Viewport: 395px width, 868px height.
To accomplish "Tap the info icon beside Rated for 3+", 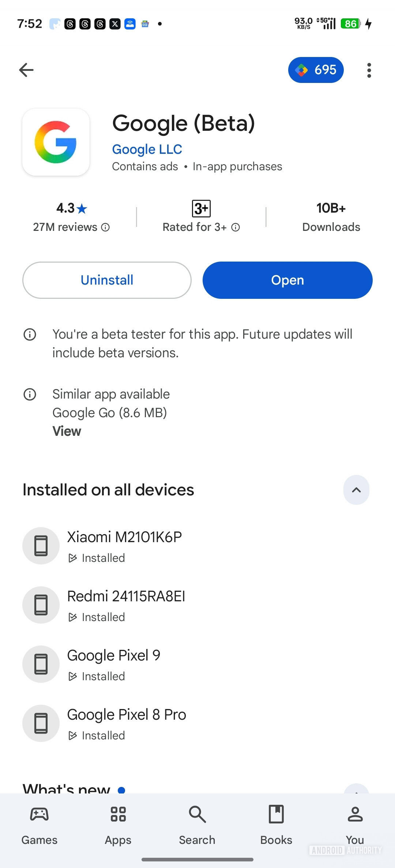I will [x=236, y=227].
